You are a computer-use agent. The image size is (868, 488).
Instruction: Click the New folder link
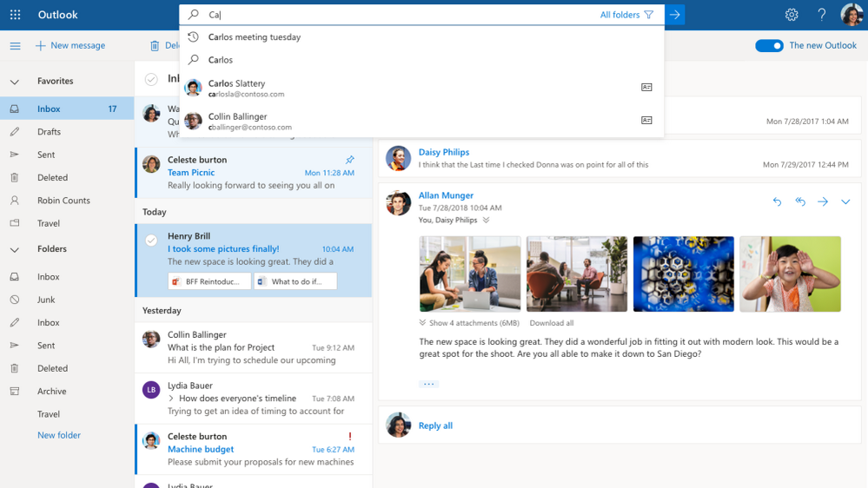[59, 435]
